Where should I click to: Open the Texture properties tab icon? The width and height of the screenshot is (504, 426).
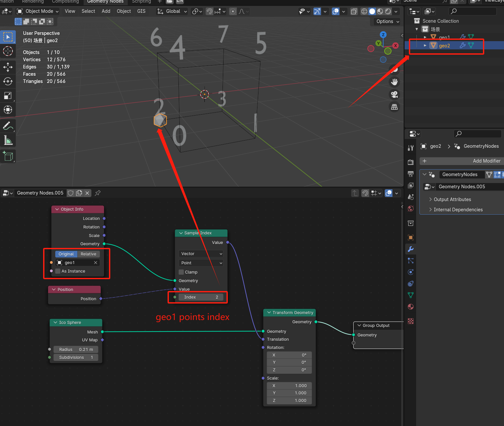[x=411, y=321]
